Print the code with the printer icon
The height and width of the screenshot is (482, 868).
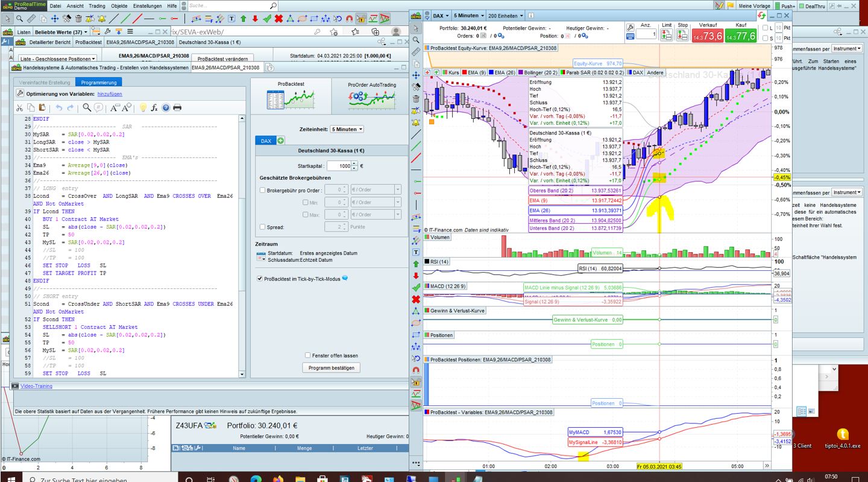177,107
